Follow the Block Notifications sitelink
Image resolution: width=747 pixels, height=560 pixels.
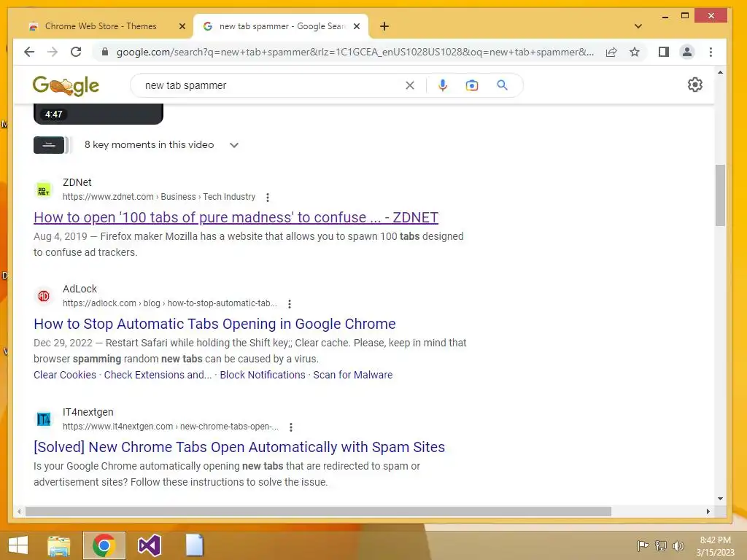click(263, 375)
